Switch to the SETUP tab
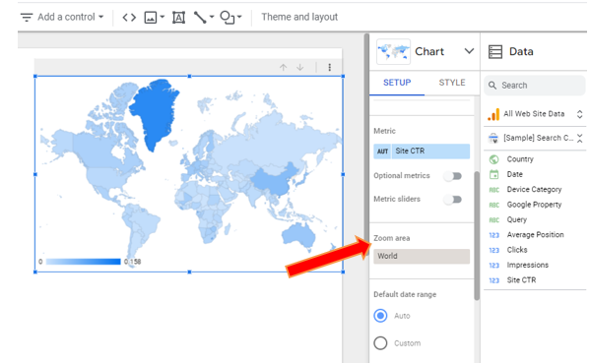 [x=397, y=83]
